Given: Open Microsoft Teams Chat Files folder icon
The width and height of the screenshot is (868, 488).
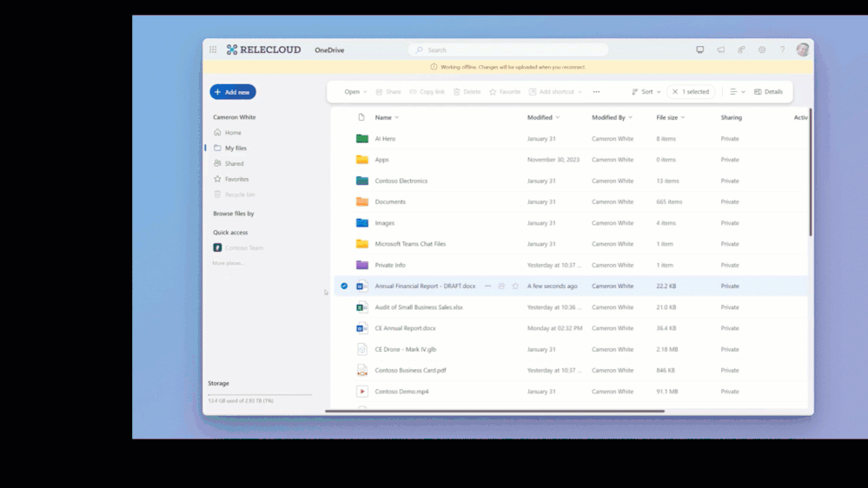Looking at the screenshot, I should tap(362, 243).
